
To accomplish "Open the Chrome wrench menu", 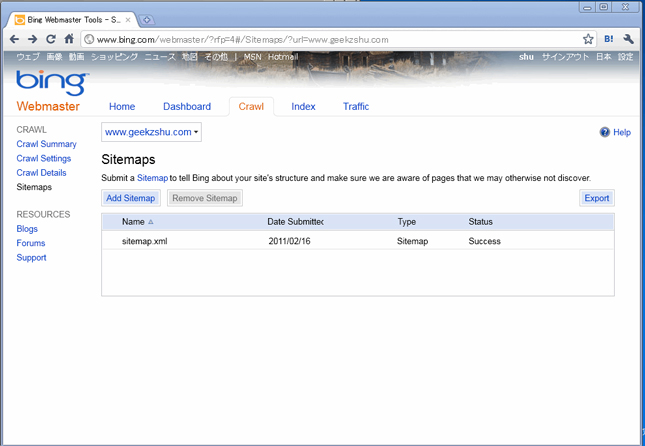I will [628, 39].
